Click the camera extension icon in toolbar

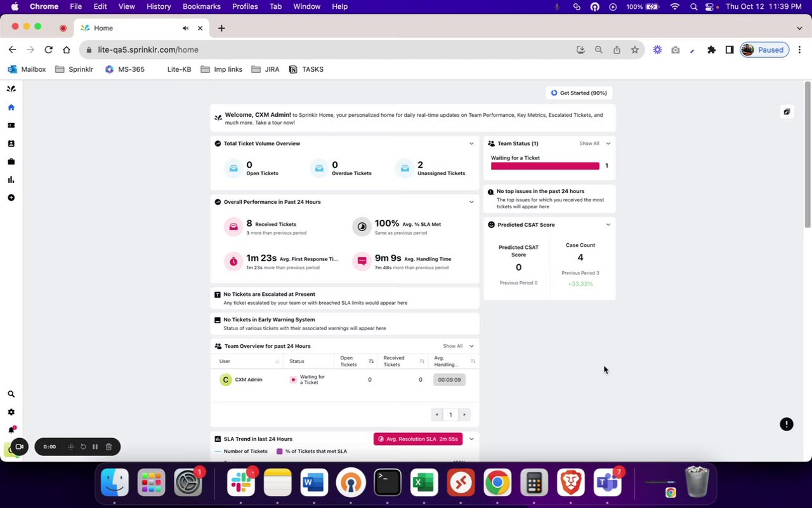[675, 50]
